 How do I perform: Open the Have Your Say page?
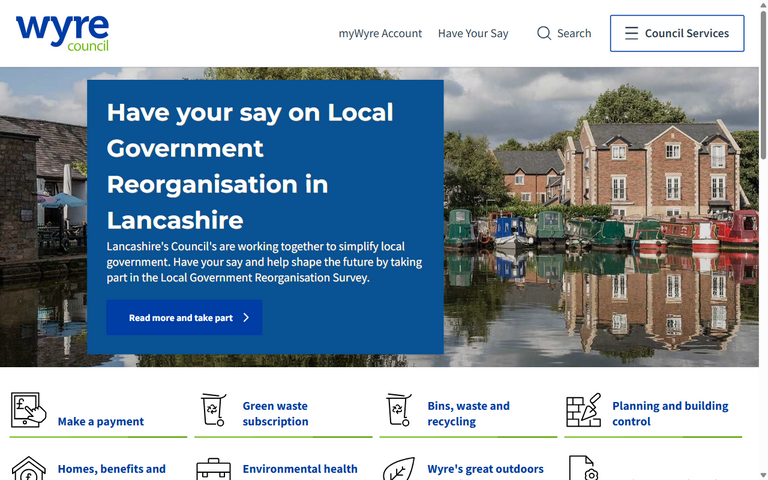click(x=473, y=33)
